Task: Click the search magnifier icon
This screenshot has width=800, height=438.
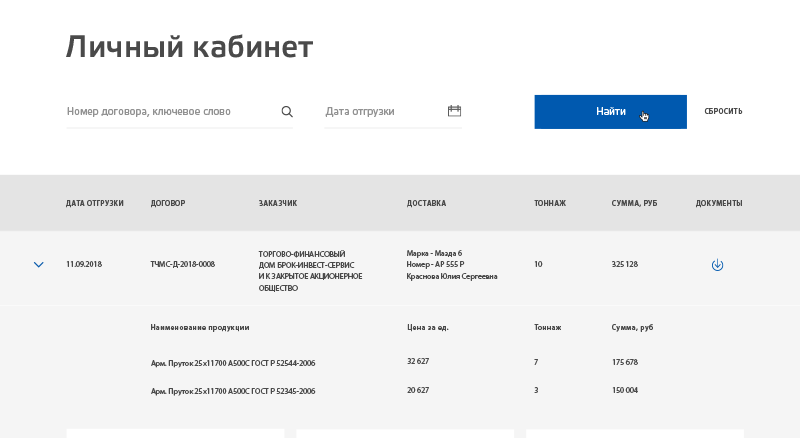Action: (287, 111)
